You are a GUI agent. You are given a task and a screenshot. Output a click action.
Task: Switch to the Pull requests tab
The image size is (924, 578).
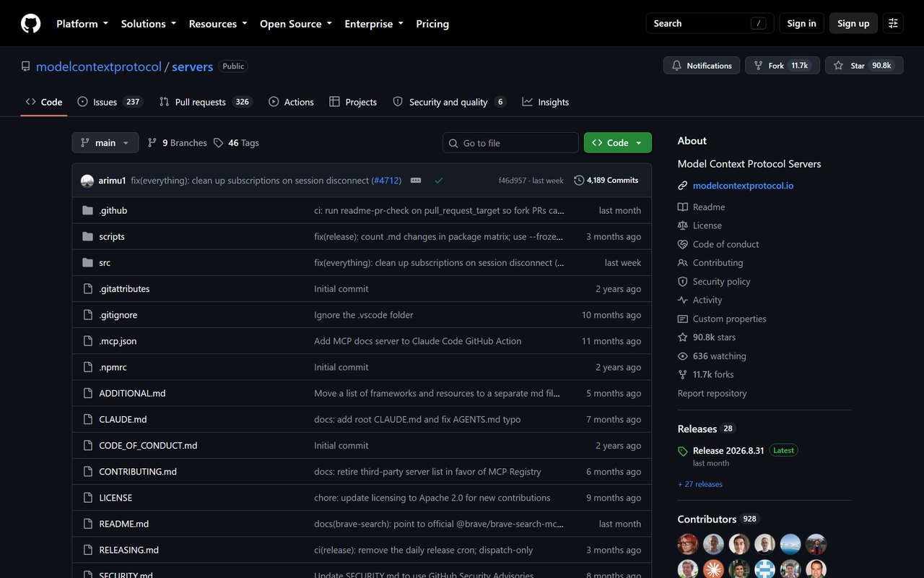point(206,102)
